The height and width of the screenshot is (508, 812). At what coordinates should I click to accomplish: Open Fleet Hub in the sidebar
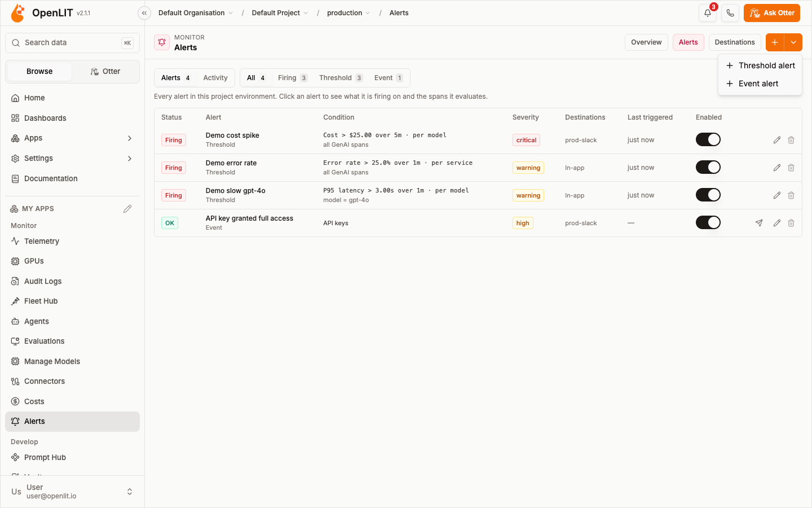[72, 301]
